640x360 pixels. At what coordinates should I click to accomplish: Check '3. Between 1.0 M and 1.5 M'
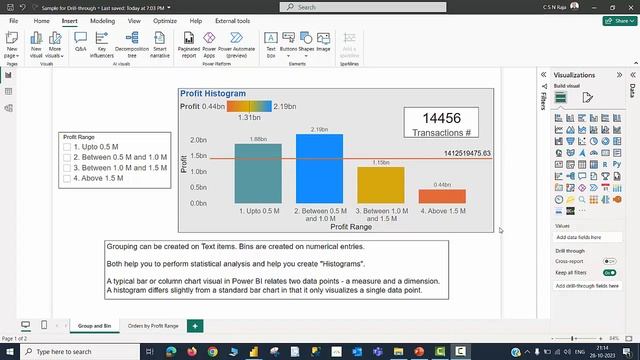point(67,168)
